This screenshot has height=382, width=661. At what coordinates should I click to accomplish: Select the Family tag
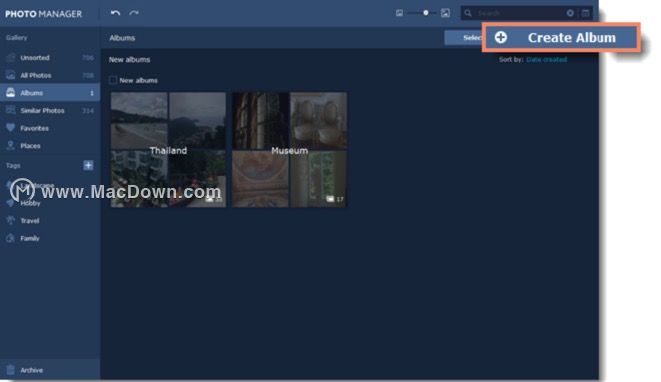click(50, 238)
